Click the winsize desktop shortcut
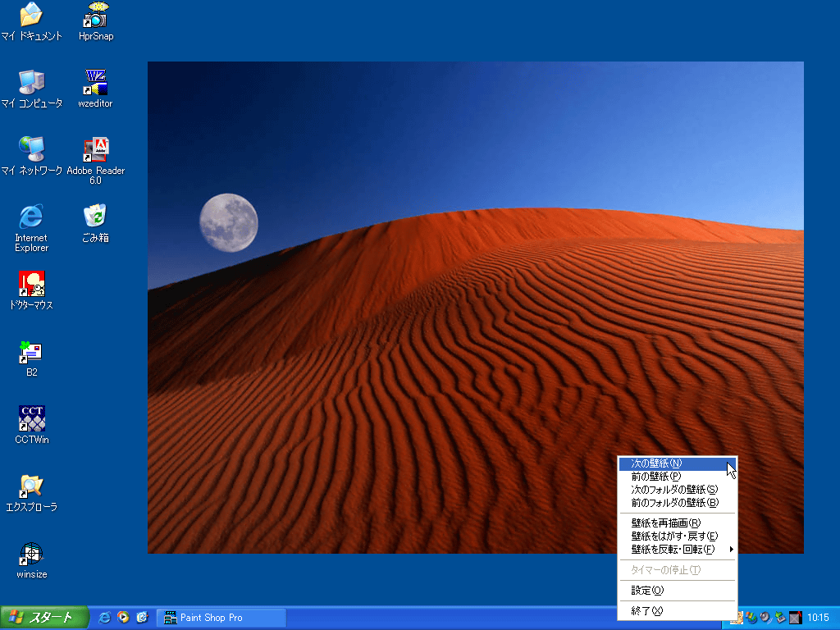The width and height of the screenshot is (840, 630). click(x=32, y=560)
